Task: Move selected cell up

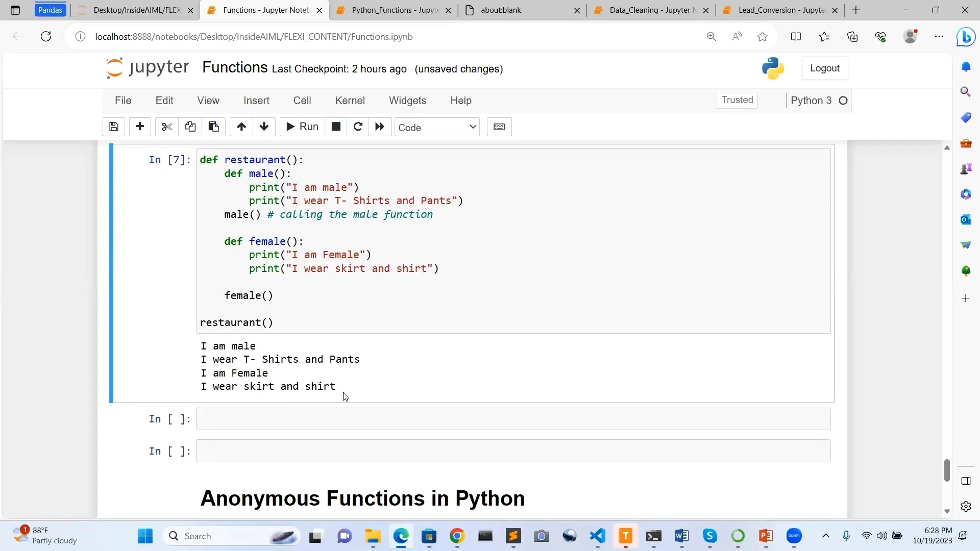Action: (x=241, y=127)
